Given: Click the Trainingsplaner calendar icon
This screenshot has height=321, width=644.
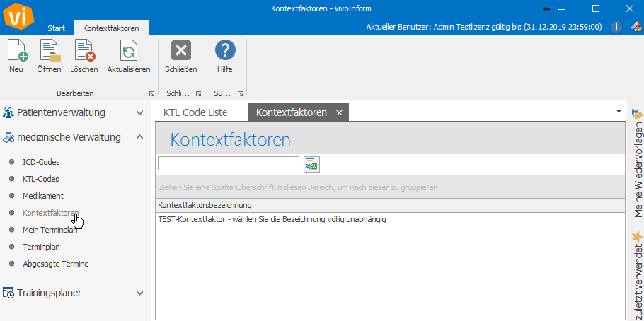Looking at the screenshot, I should point(8,293).
